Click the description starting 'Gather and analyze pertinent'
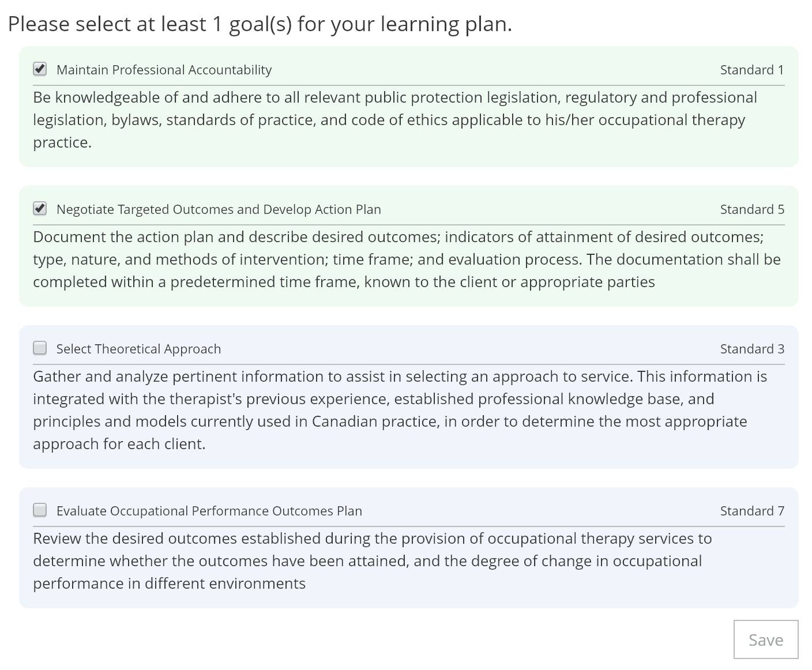Screen dimensions: 812x670 pyautogui.click(x=400, y=410)
